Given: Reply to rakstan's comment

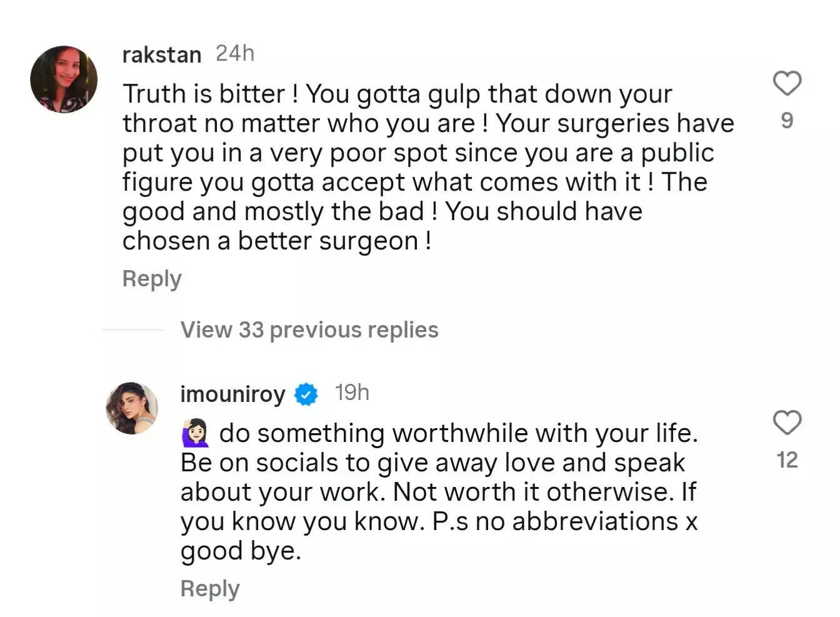Looking at the screenshot, I should coord(152,278).
